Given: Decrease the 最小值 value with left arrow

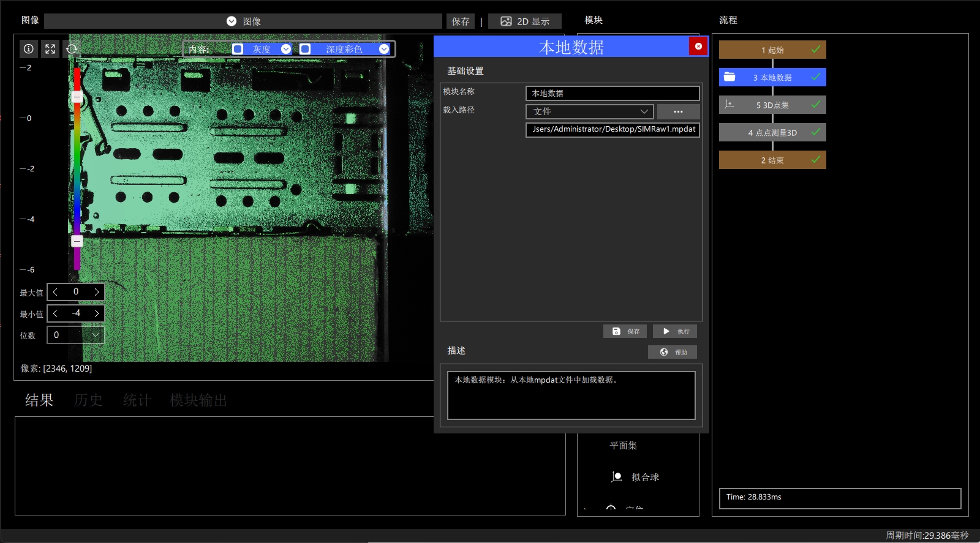Looking at the screenshot, I should 55,313.
